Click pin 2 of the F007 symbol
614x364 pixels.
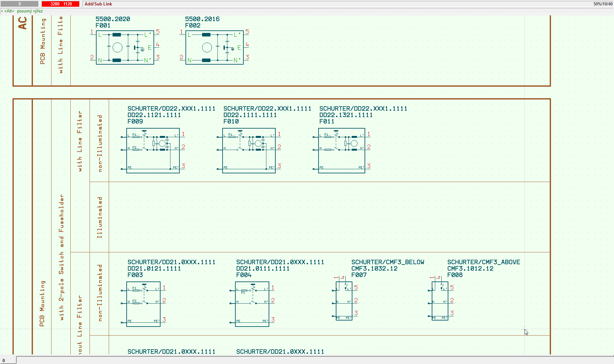(356, 300)
